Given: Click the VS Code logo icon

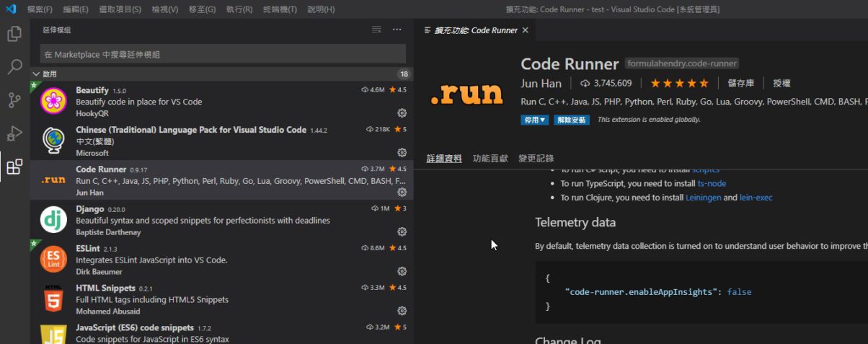Looking at the screenshot, I should tap(11, 9).
